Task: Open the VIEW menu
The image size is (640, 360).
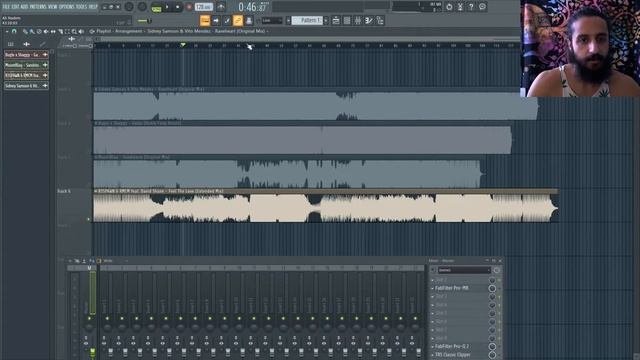Action: (53, 7)
